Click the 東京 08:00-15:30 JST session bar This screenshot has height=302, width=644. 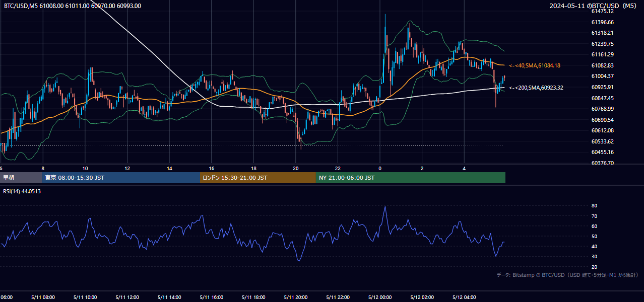[x=121, y=178]
